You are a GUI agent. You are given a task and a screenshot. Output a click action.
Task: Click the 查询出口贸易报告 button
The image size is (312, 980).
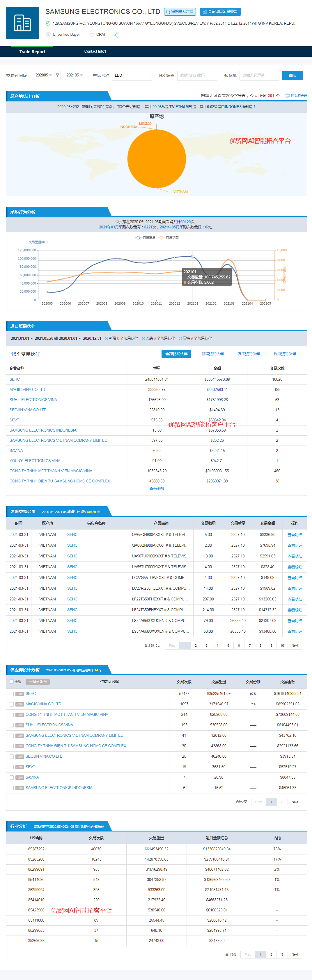pos(220,12)
